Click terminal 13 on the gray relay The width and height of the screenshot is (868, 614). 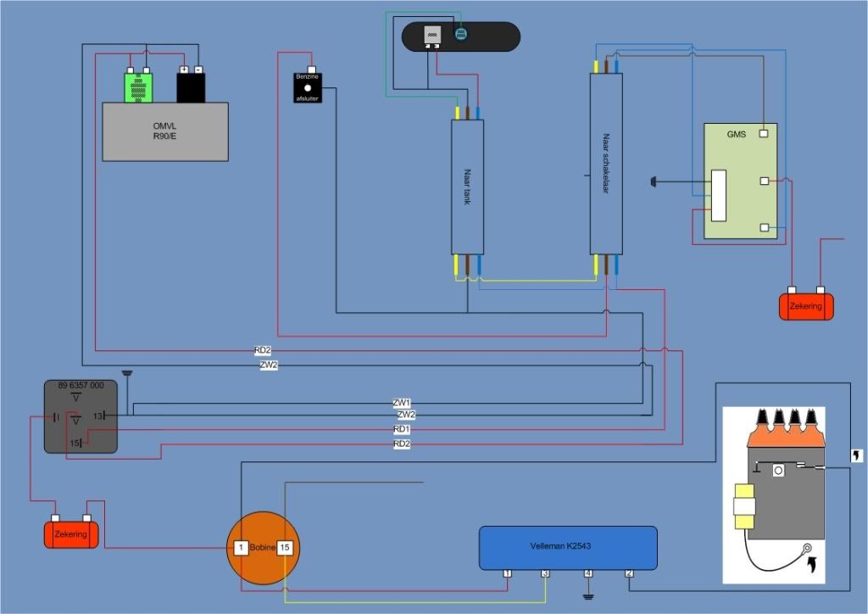98,416
